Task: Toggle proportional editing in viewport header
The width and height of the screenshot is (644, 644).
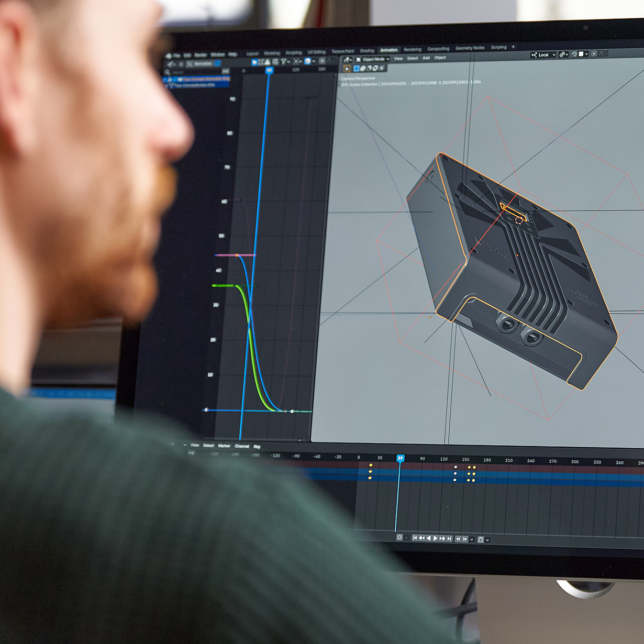Action: pos(594,53)
